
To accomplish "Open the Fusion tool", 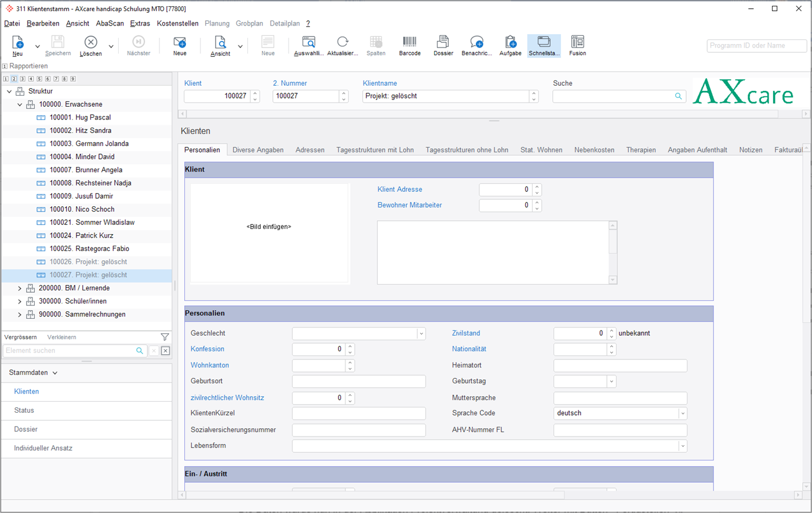I will coord(577,46).
